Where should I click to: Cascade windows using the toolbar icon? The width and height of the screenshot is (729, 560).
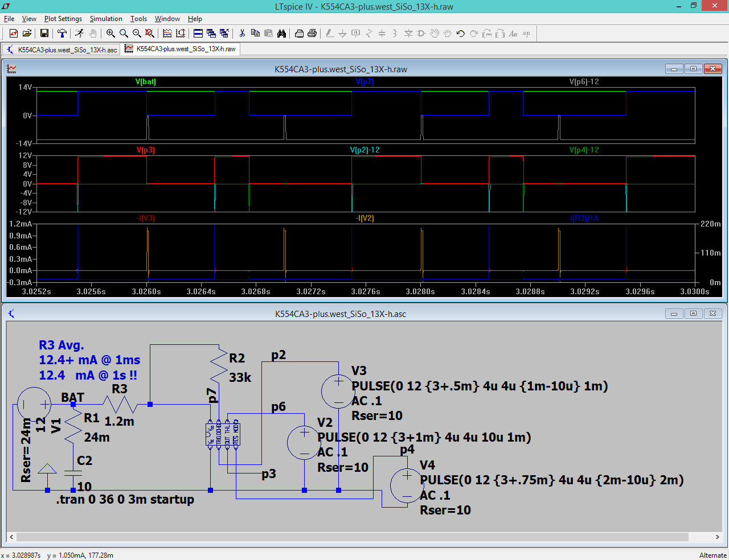pyautogui.click(x=211, y=34)
